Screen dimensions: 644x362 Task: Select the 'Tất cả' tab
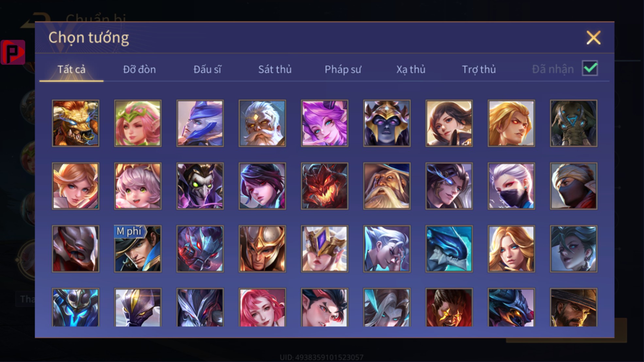(71, 69)
